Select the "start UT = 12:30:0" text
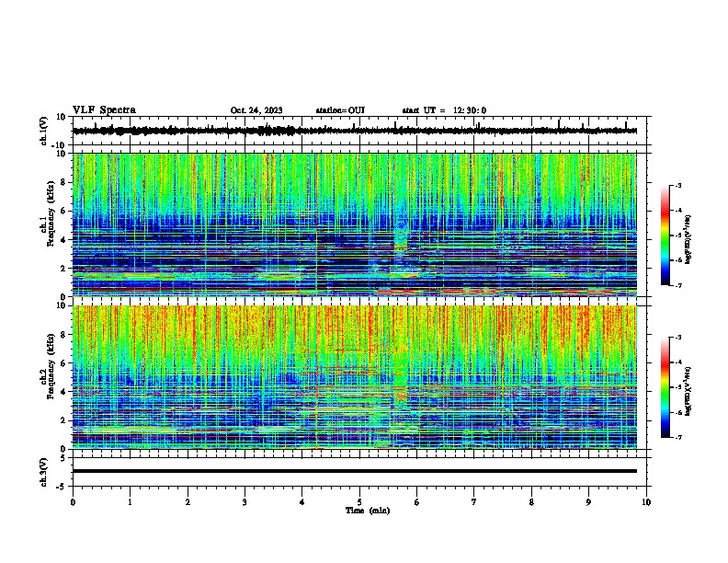728x563 pixels. [444, 110]
